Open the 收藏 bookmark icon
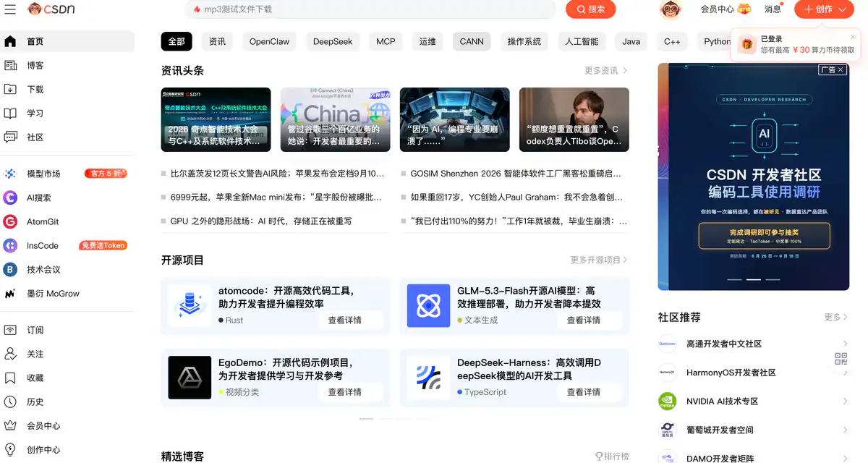 pyautogui.click(x=10, y=378)
